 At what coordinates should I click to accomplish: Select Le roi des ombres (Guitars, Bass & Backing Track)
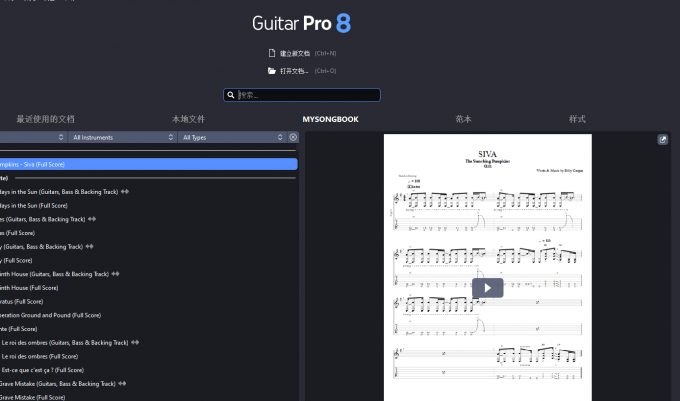65,342
